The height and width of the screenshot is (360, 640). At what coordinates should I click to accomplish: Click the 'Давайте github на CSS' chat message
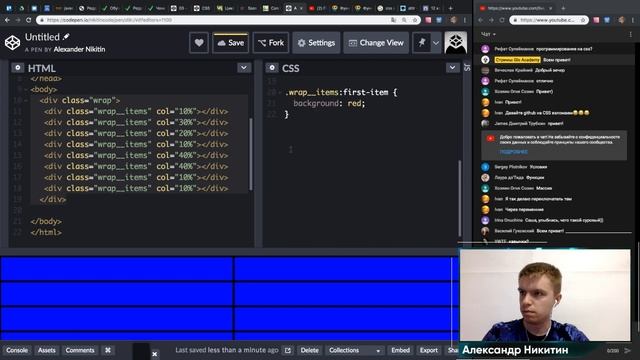point(547,113)
